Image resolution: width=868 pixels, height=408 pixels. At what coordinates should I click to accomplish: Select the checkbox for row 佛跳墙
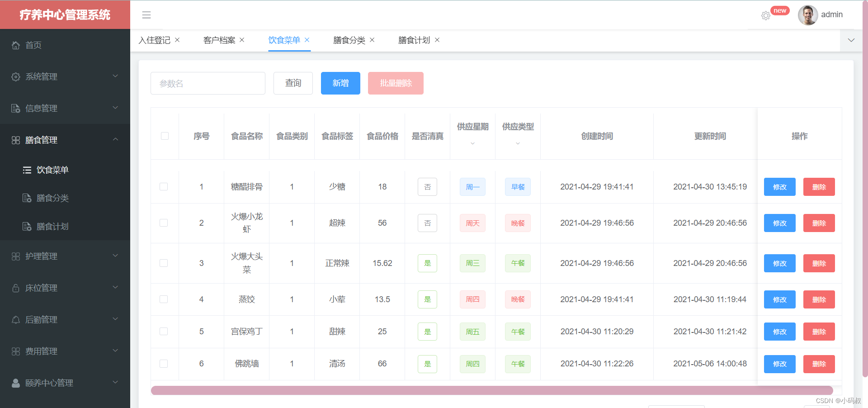164,364
